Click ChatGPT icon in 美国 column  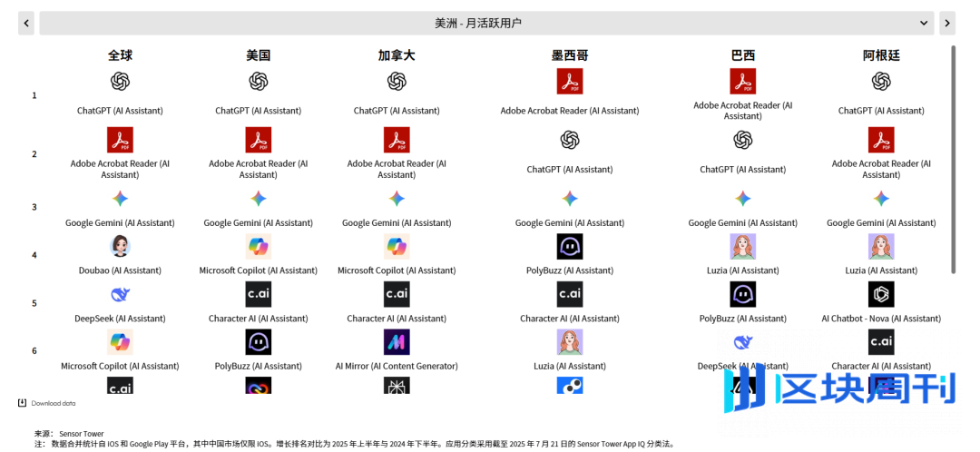pyautogui.click(x=258, y=82)
